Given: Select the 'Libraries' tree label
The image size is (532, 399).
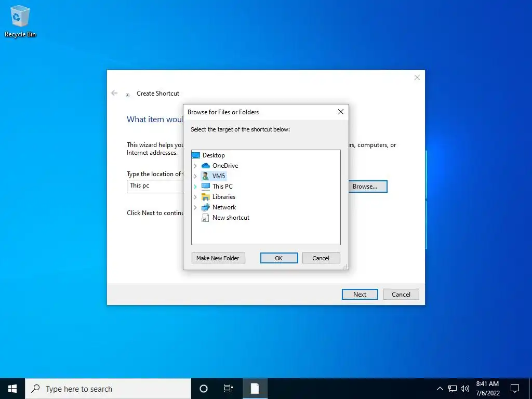Looking at the screenshot, I should click(224, 197).
